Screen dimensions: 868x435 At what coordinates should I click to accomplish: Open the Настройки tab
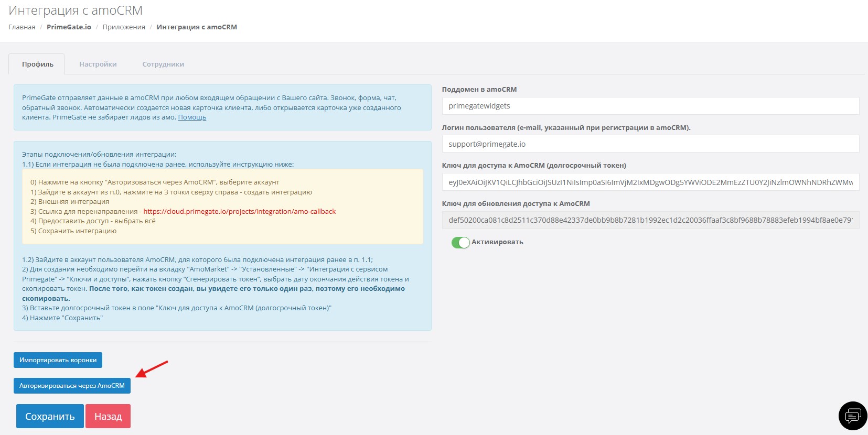click(x=98, y=64)
